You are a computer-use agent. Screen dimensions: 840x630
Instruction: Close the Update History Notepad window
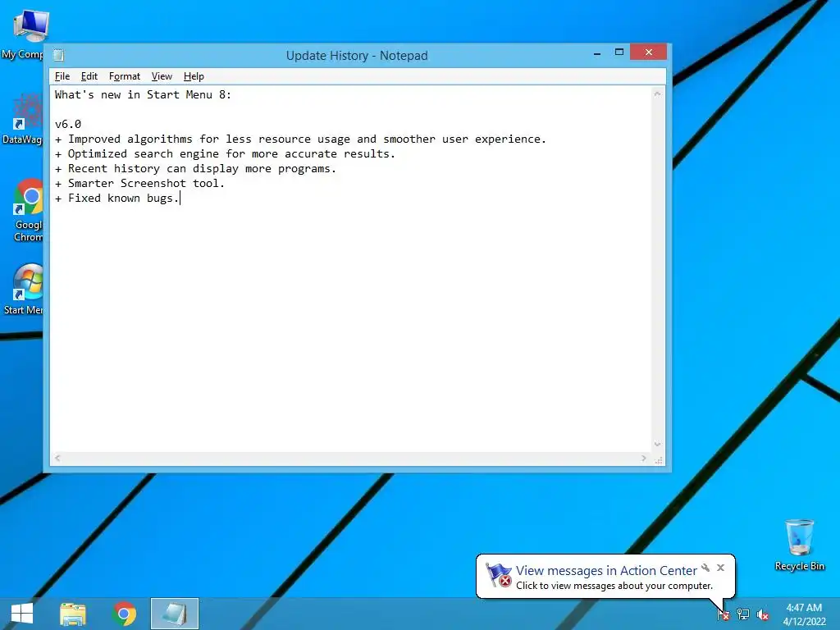click(x=648, y=52)
